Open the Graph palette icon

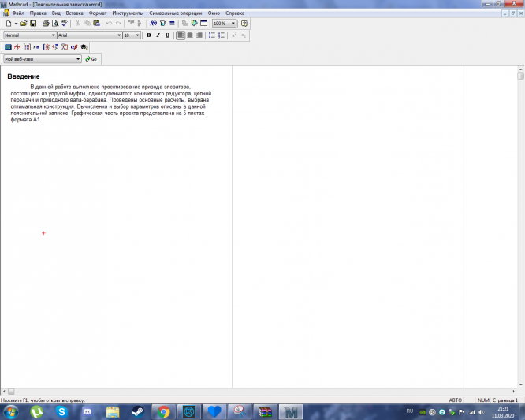pos(17,47)
